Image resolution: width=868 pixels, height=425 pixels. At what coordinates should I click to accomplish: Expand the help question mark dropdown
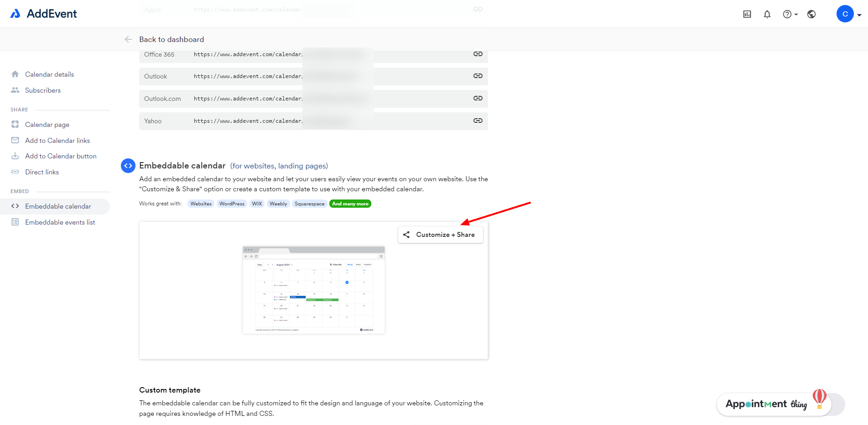pos(790,14)
